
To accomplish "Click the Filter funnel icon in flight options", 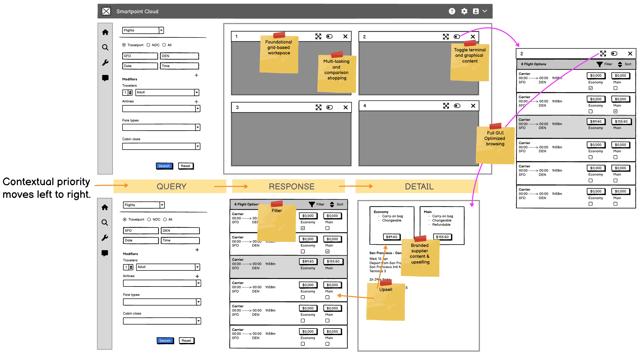I will [312, 204].
